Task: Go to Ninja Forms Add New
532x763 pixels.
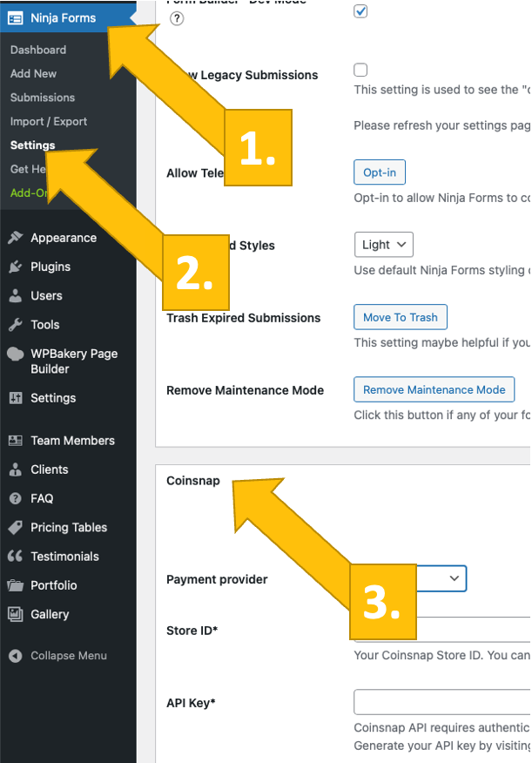Action: tap(34, 74)
